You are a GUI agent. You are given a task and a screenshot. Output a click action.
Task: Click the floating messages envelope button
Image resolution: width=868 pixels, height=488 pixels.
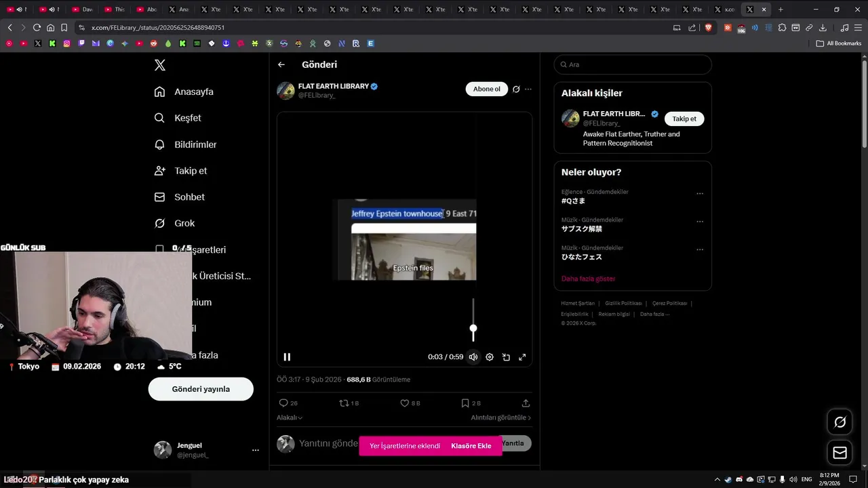click(840, 453)
